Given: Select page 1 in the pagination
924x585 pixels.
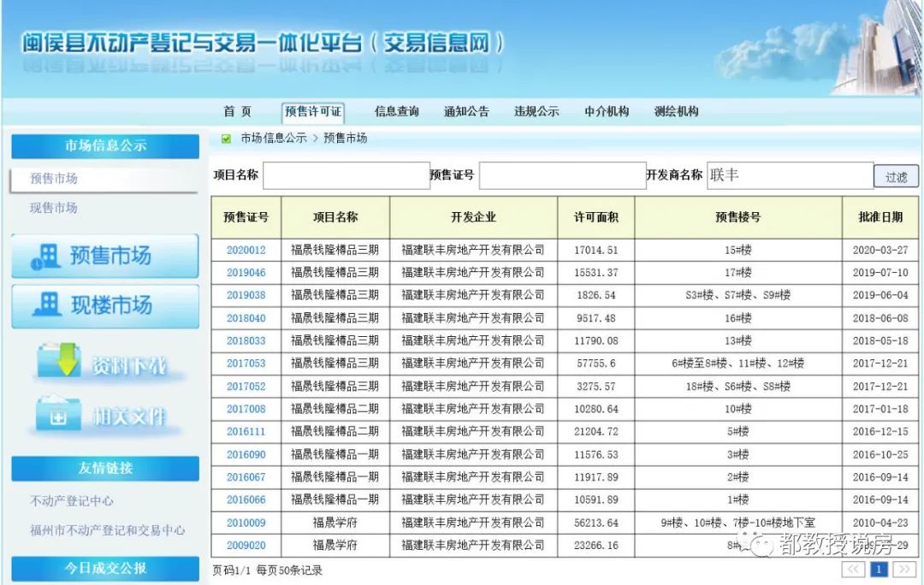Looking at the screenshot, I should pyautogui.click(x=880, y=568).
